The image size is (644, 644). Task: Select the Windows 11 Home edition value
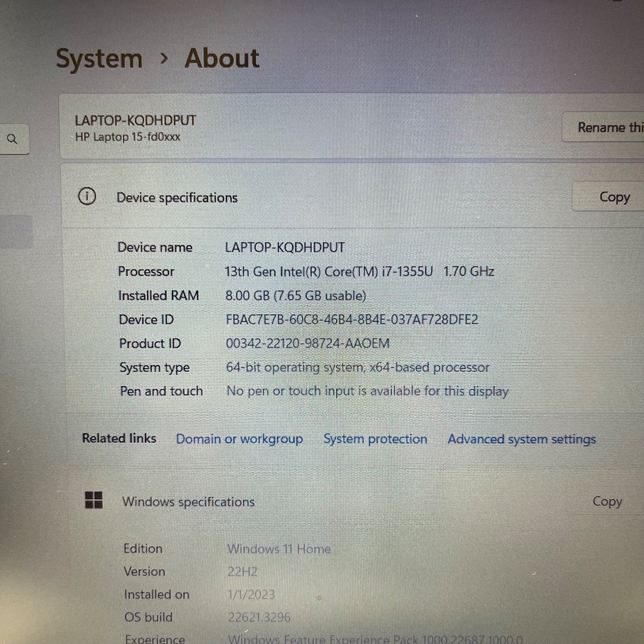pos(279,549)
